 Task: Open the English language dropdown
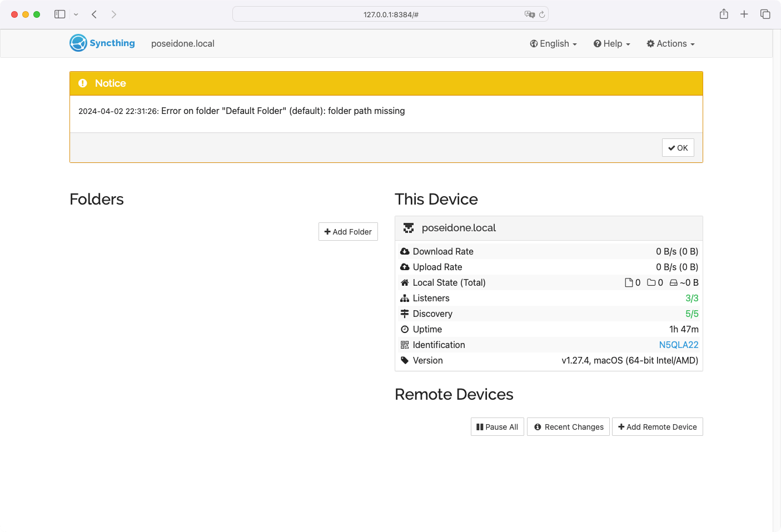tap(553, 44)
